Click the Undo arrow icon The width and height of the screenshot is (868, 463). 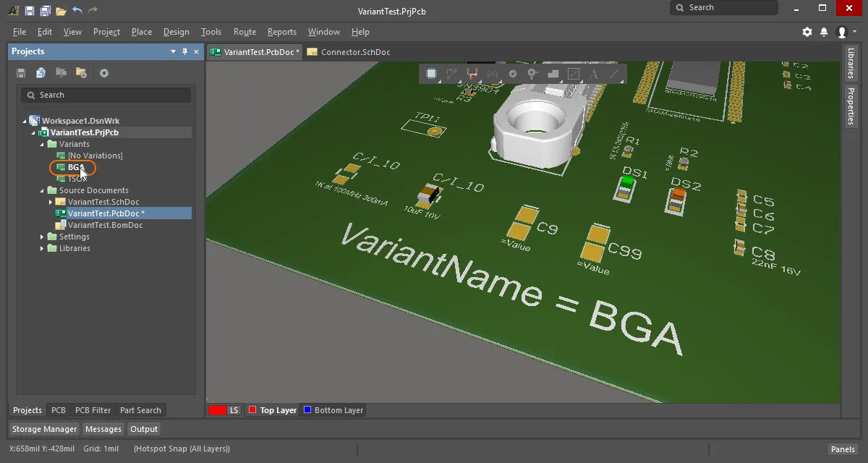(77, 11)
